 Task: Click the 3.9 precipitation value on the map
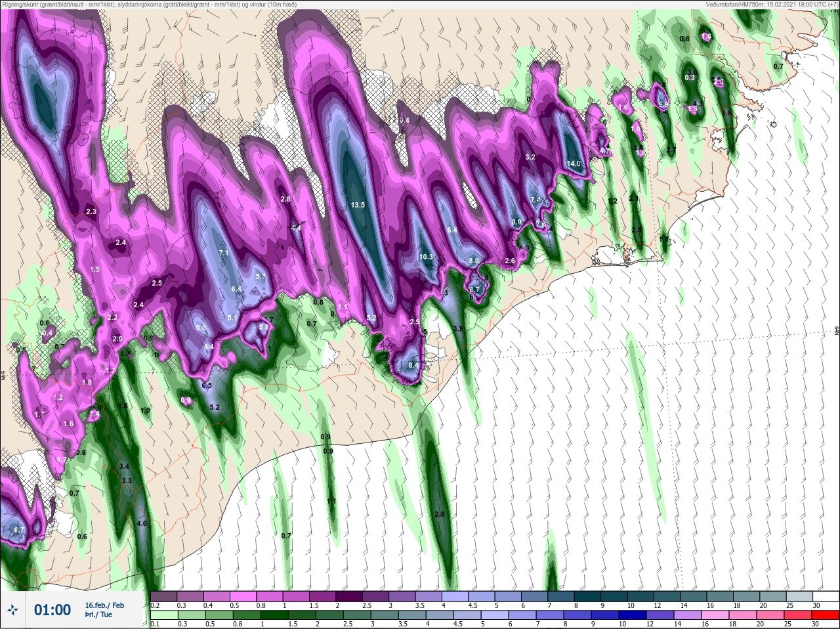click(x=458, y=328)
